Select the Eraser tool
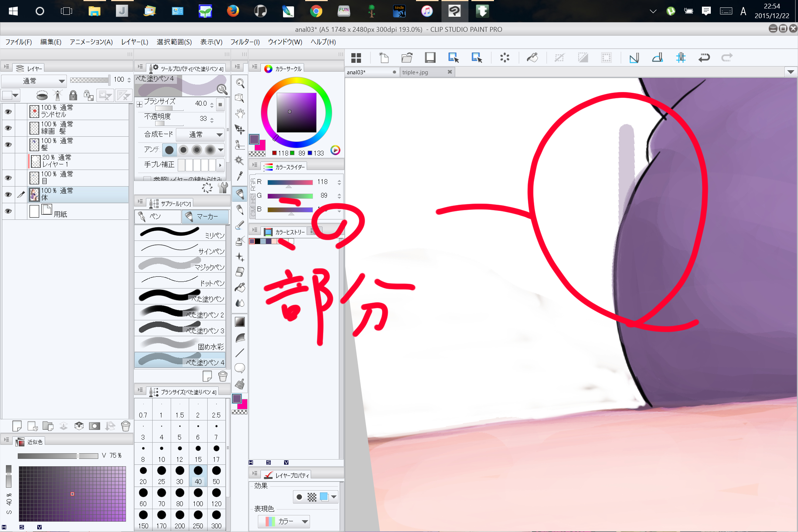This screenshot has width=798, height=532. [240, 272]
